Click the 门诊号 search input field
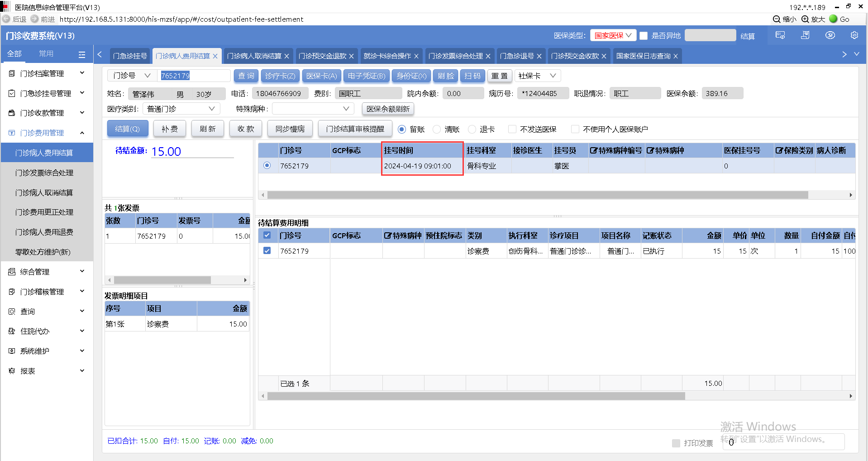This screenshot has height=461, width=868. point(194,76)
